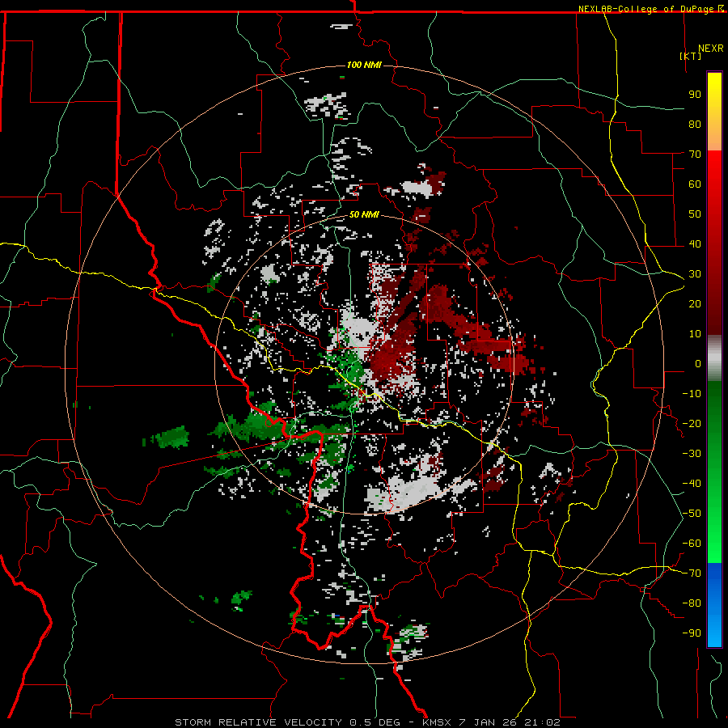Click the 50 NMI range ring label
This screenshot has width=728, height=728.
(x=364, y=214)
